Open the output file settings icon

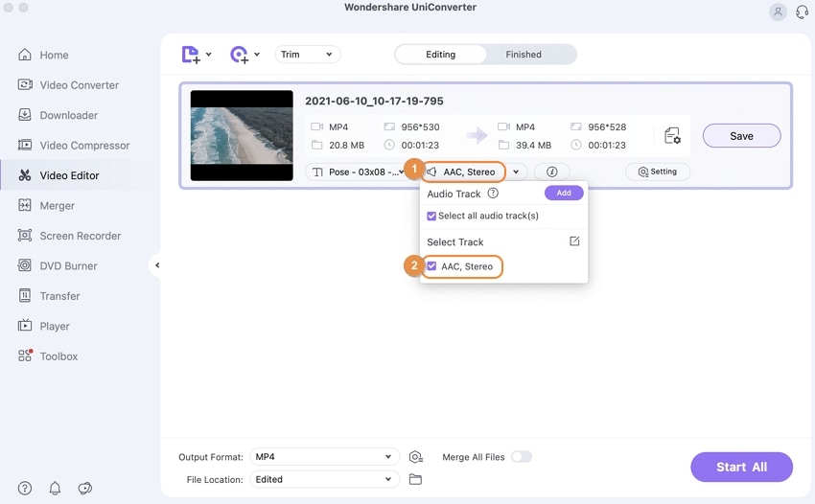(x=672, y=136)
